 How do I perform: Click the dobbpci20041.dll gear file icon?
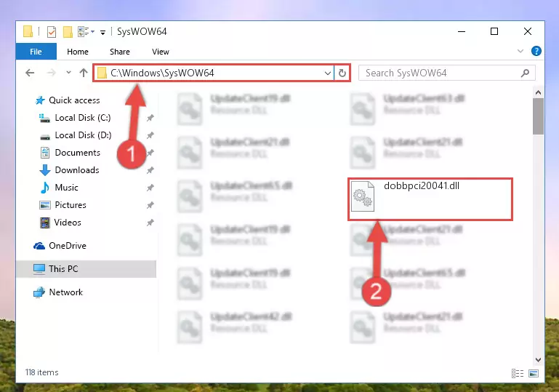click(363, 196)
